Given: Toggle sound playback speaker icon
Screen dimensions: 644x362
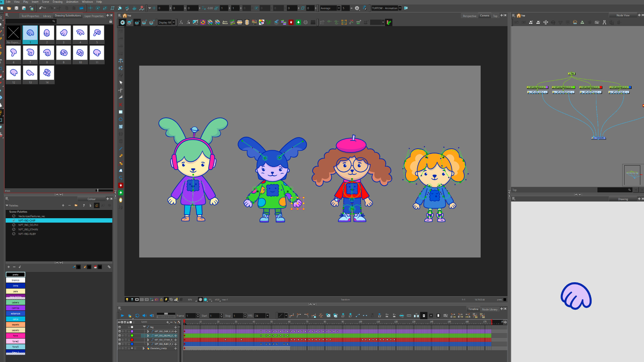Looking at the screenshot, I should pos(144,316).
